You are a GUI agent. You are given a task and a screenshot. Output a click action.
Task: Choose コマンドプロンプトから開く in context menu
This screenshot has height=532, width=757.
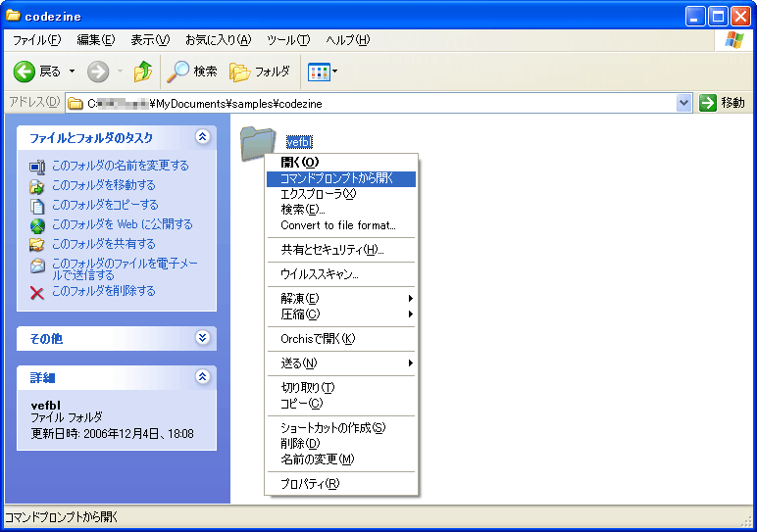(x=341, y=178)
